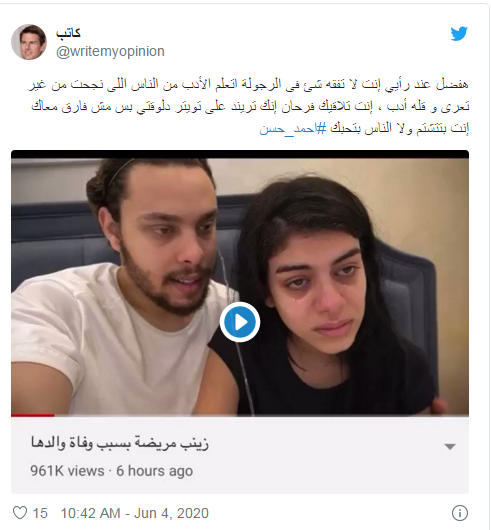
Task: Open the 10:42 AM timestamp link
Action: pos(90,513)
